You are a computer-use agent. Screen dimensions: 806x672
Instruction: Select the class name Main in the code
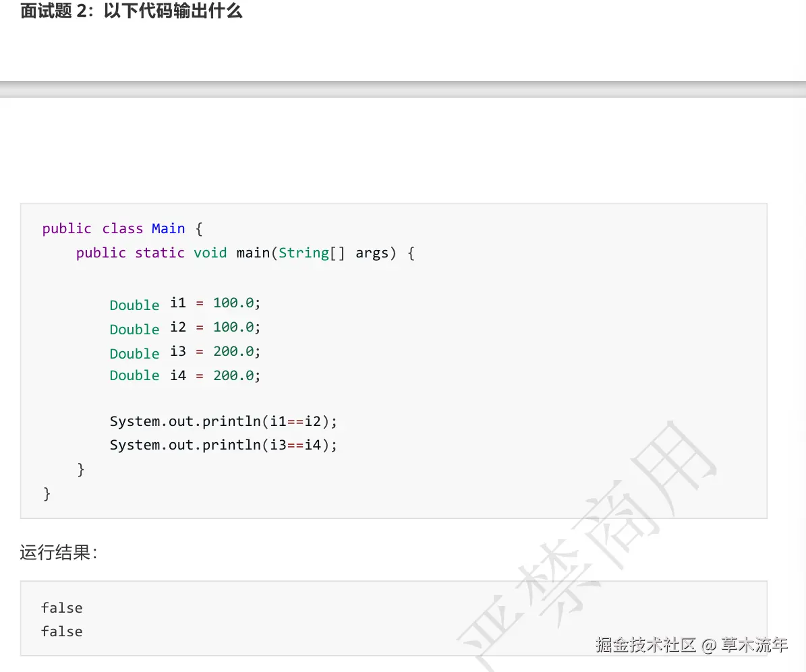pos(168,228)
